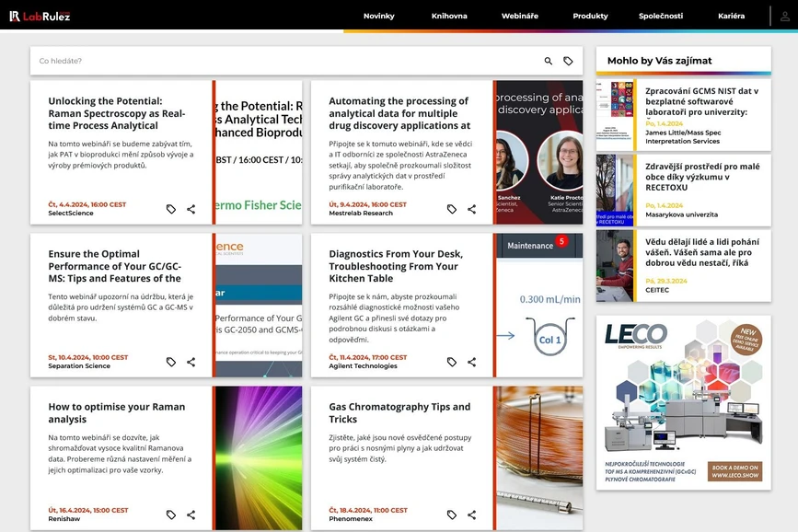Viewport: 798px width, 532px height.
Task: Open the Webináře navigation item
Action: click(x=519, y=16)
